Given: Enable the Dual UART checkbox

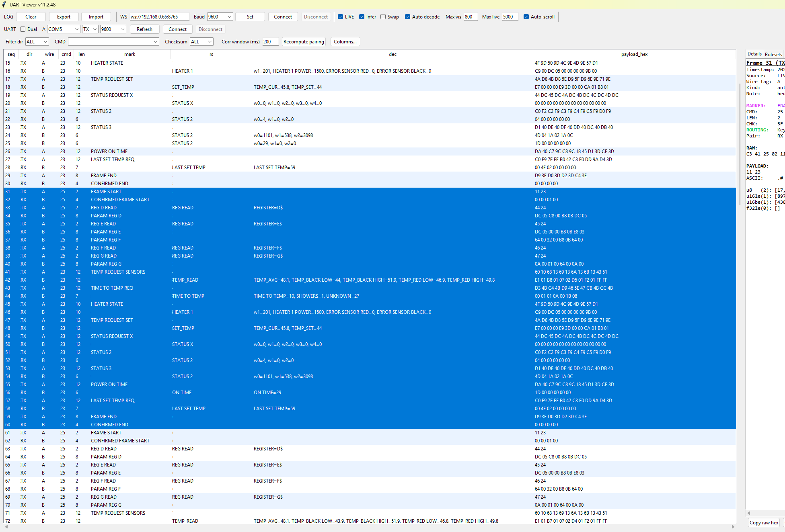Looking at the screenshot, I should coord(23,29).
